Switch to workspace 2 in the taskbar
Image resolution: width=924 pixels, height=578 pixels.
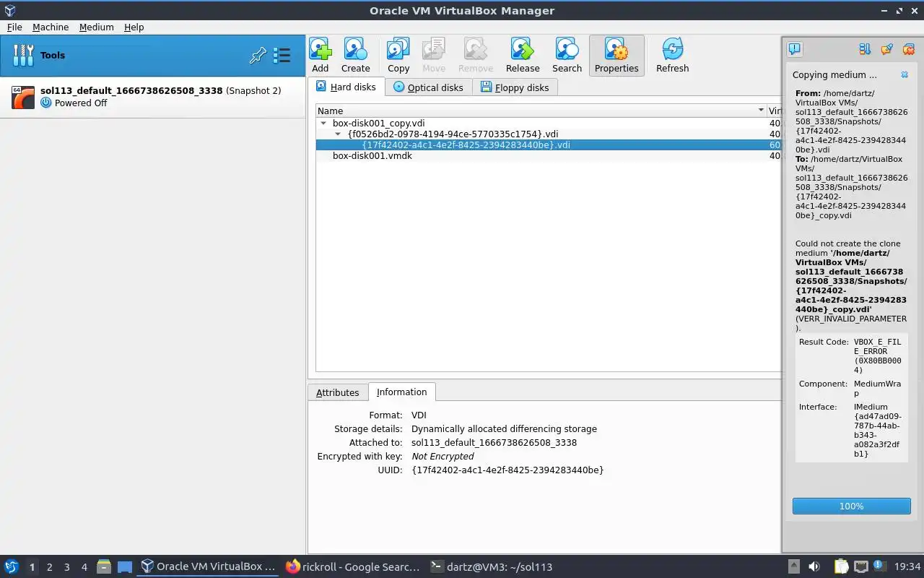49,567
